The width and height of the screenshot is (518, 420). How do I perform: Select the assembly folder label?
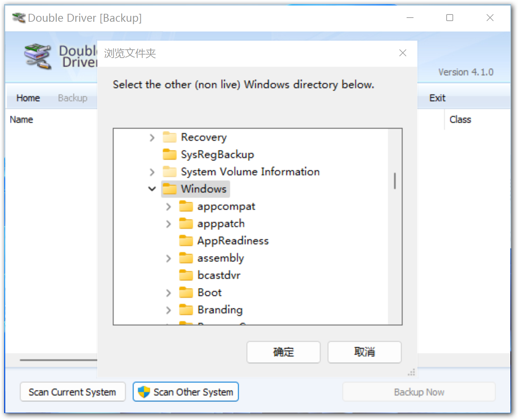coord(221,258)
